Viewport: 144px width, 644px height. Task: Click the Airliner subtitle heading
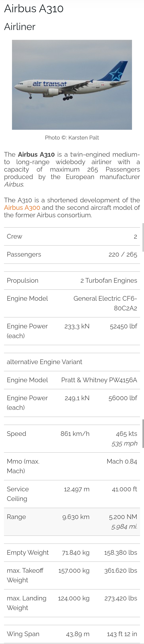(20, 27)
